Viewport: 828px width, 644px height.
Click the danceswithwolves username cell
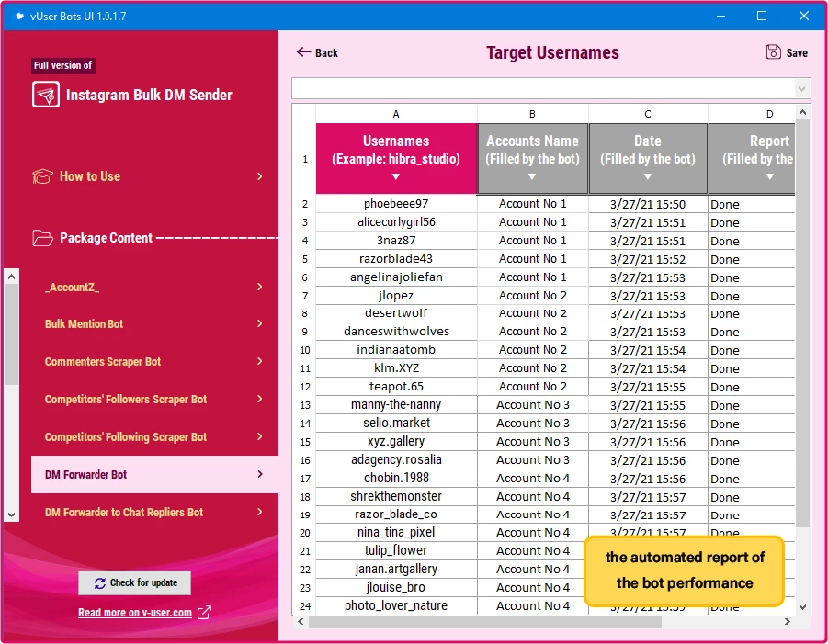point(396,332)
